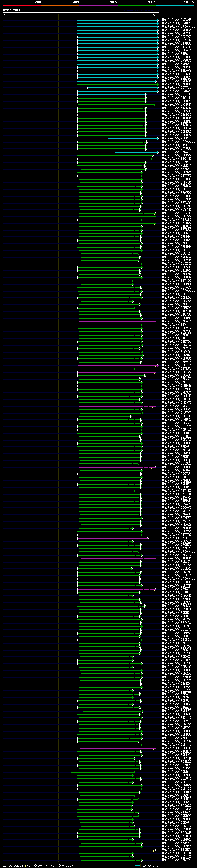Image resolution: width=197 pixels, height=868 pixels.
Task: Select the UniRef100_C0PRG9 label
Action: [177, 67]
